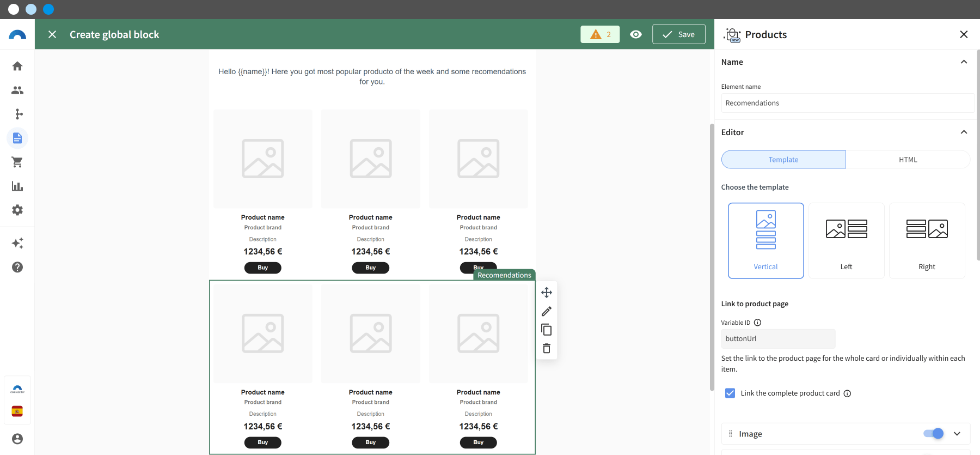Click the delete trash icon for Recomendations block

(547, 348)
